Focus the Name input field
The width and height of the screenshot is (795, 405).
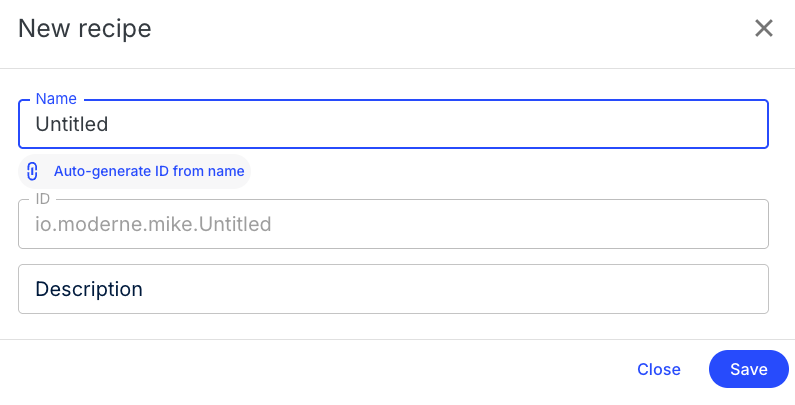(392, 124)
